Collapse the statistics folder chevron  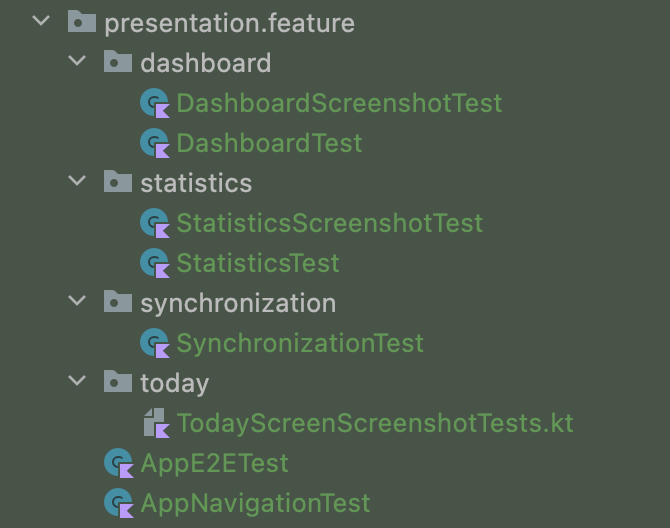click(x=77, y=181)
